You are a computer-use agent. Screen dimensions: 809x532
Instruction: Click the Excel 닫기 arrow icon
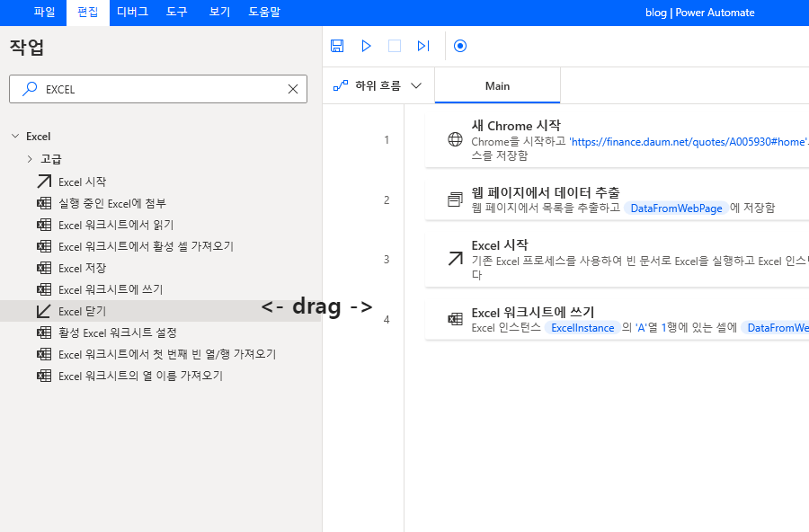point(44,311)
